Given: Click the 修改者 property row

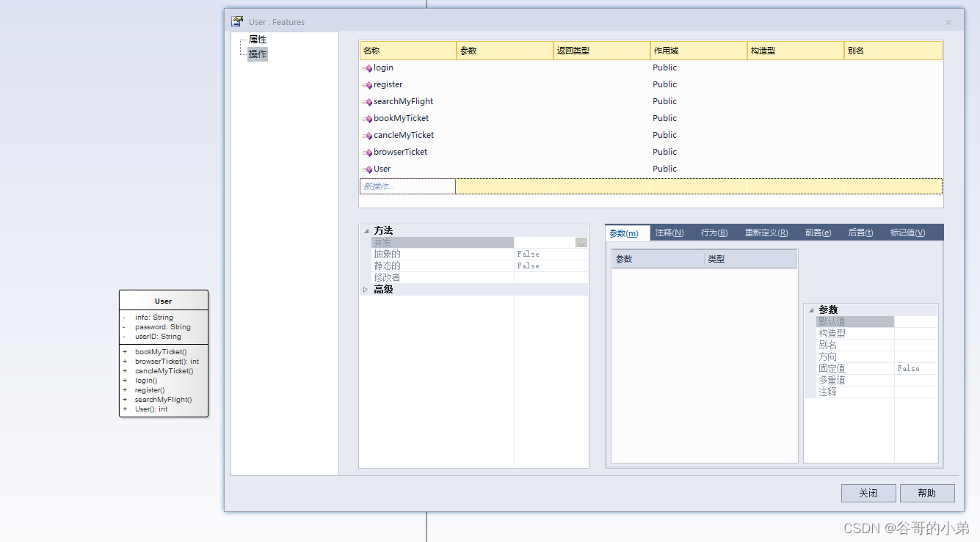Looking at the screenshot, I should pos(479,278).
